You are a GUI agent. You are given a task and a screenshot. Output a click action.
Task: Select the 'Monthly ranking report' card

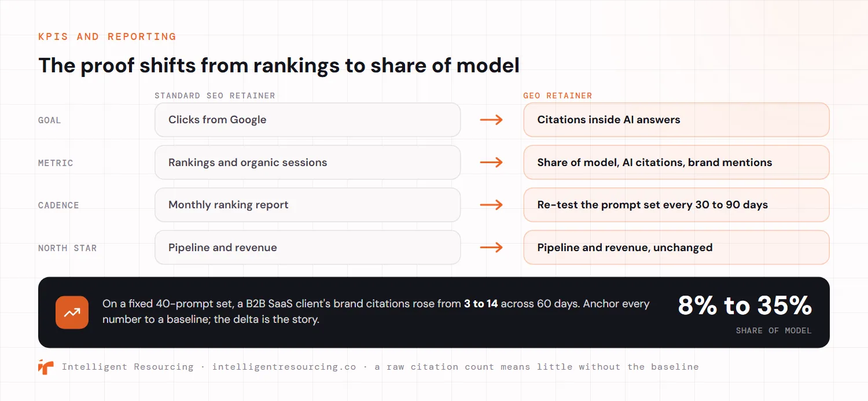[x=308, y=205]
